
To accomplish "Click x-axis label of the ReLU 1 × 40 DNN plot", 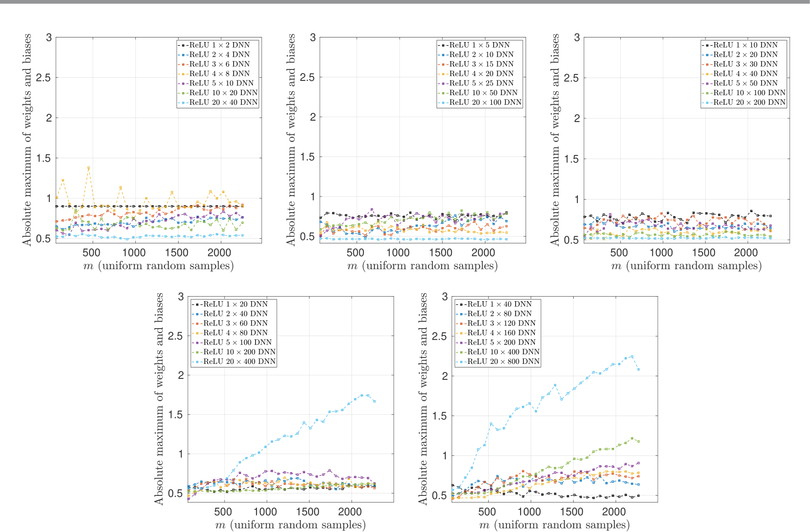I will point(554,525).
